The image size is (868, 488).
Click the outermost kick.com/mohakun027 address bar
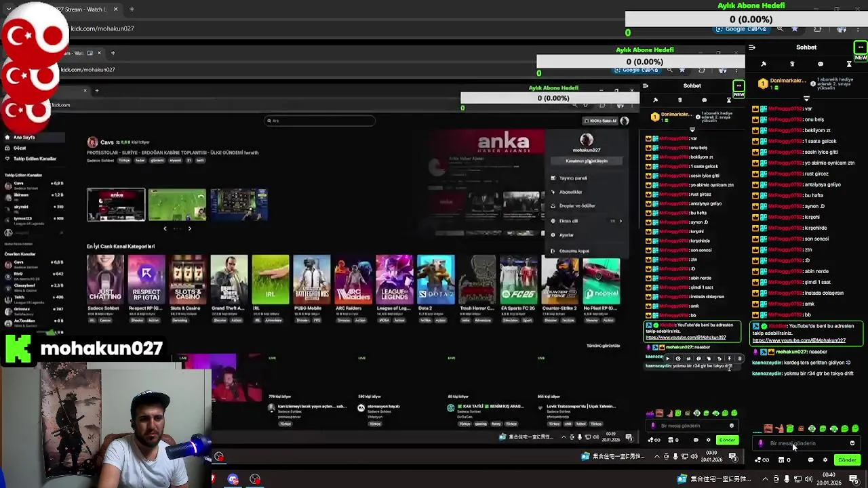[x=102, y=28]
